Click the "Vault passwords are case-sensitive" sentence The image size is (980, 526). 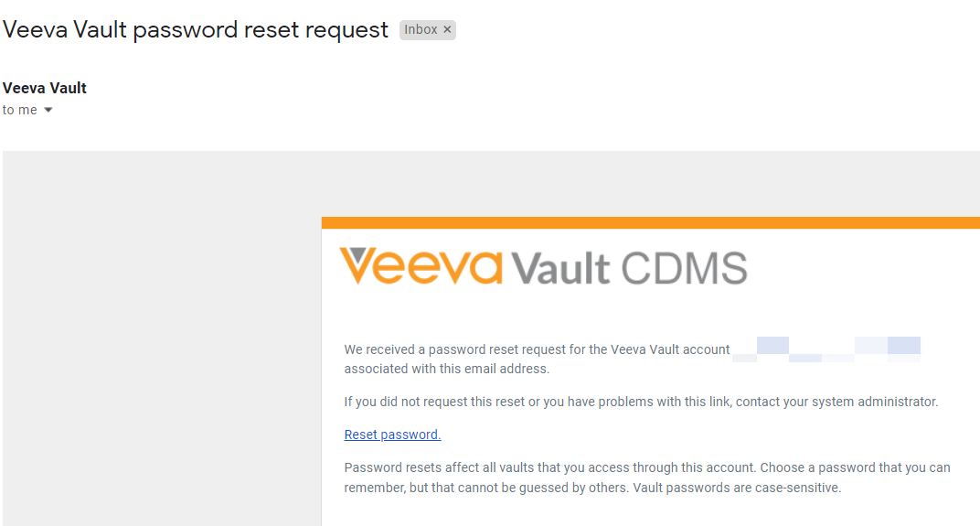click(x=722, y=488)
